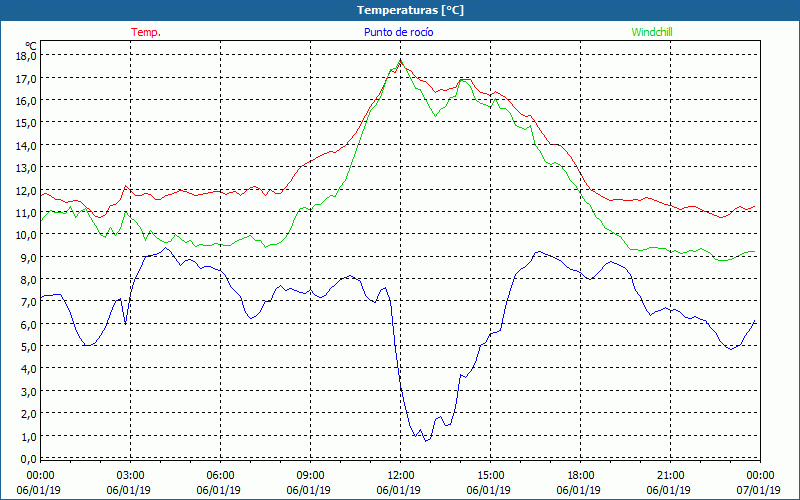Click the 18,0 y-axis value
Image resolution: width=800 pixels, height=500 pixels.
tap(26, 56)
